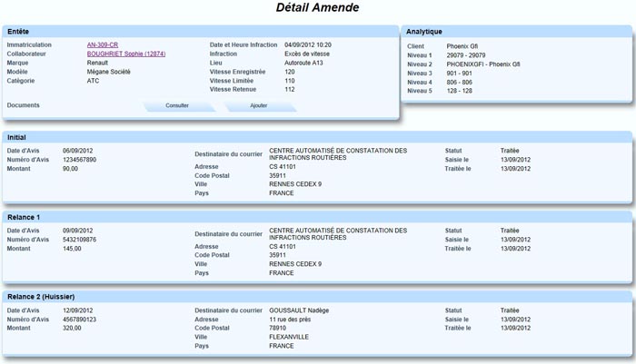Open the AN-309-CR registration link
This screenshot has height=364, width=636.
pos(103,44)
